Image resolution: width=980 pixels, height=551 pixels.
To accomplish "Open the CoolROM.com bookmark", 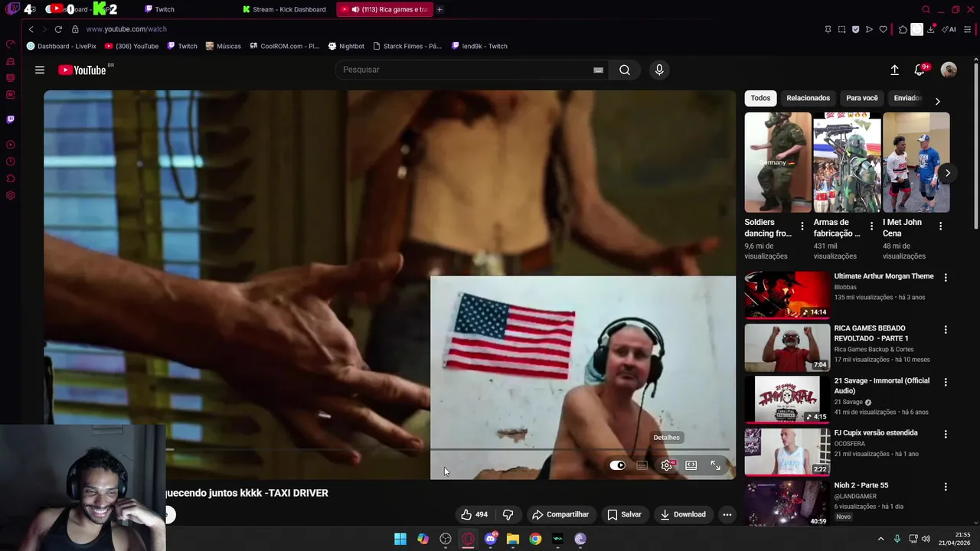I will tap(284, 46).
